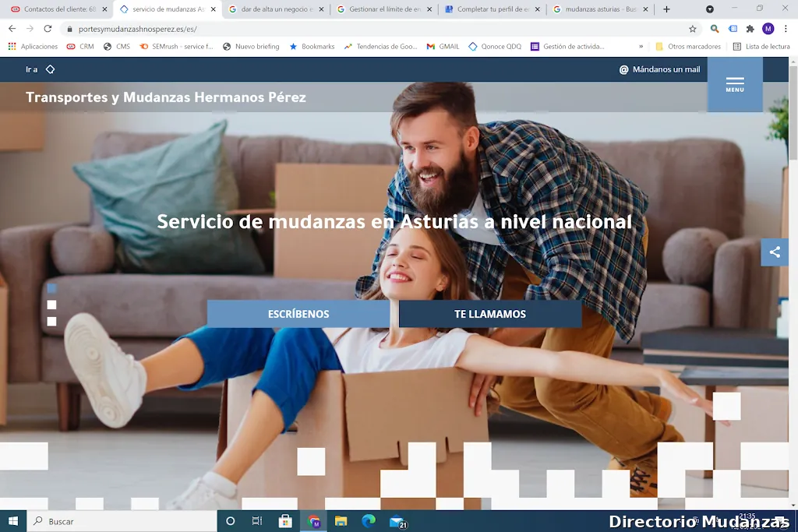Click the 'Mándanos un mail' link
The width and height of the screenshot is (798, 532).
point(659,69)
